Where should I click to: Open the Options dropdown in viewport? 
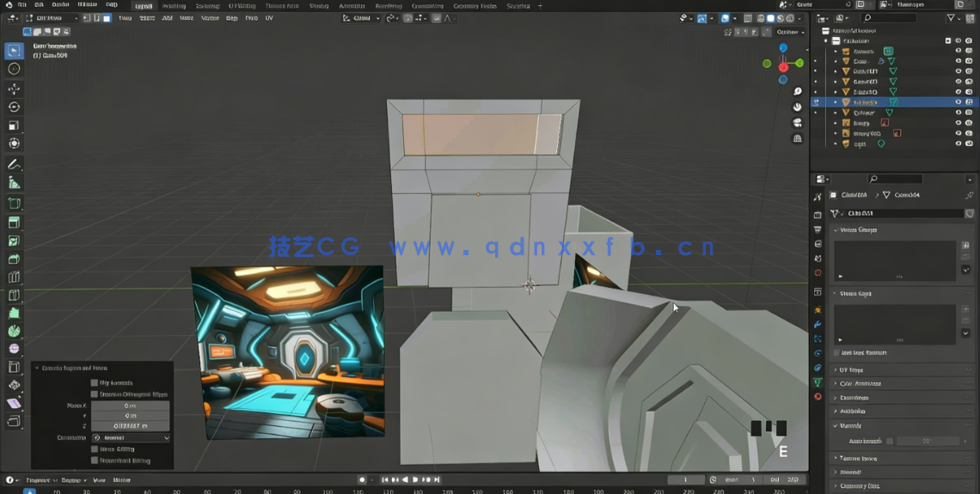click(790, 31)
